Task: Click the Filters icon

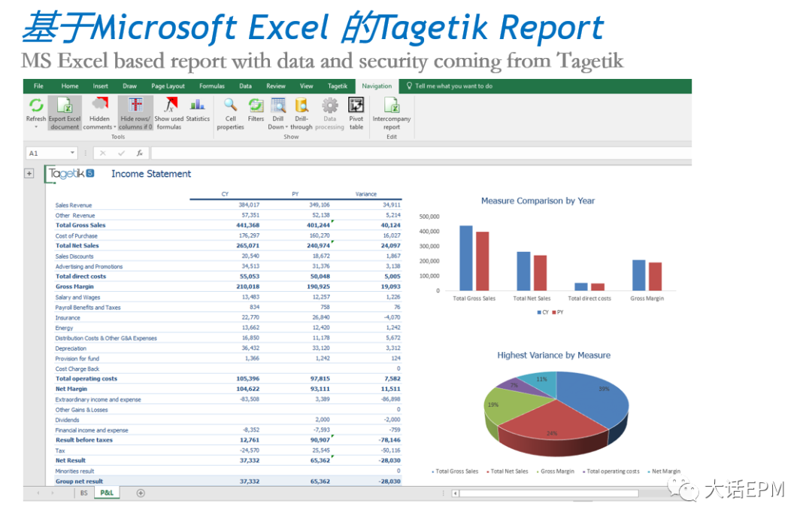Action: tap(256, 105)
